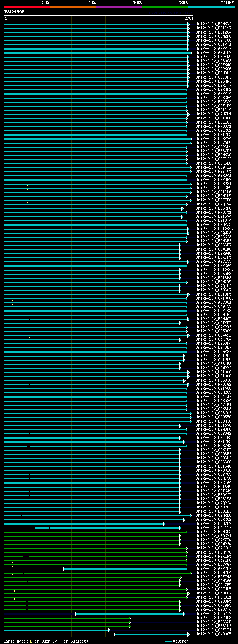Select the UniRef100_B9RDP9 label
The height and width of the screenshot is (644, 238).
(x=213, y=179)
